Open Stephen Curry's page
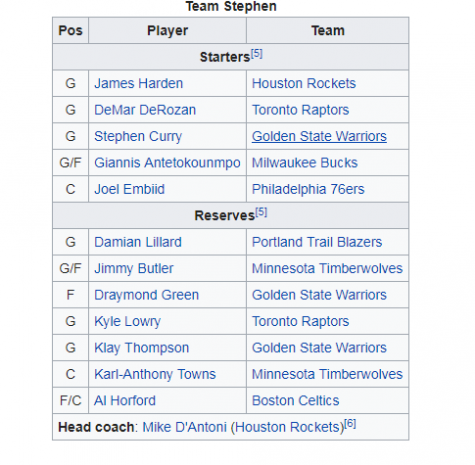This screenshot has width=475, height=465. (x=138, y=137)
